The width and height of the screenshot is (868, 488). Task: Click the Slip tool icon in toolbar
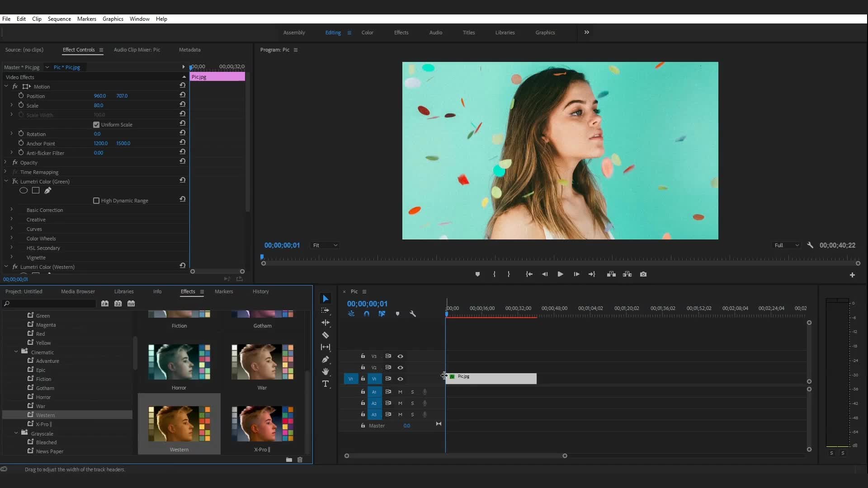coord(325,347)
